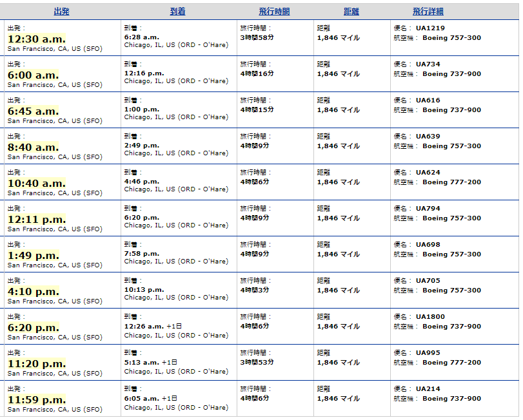Select the 8:40 a.m. departure time
The width and height of the screenshot is (523, 420).
tap(33, 148)
